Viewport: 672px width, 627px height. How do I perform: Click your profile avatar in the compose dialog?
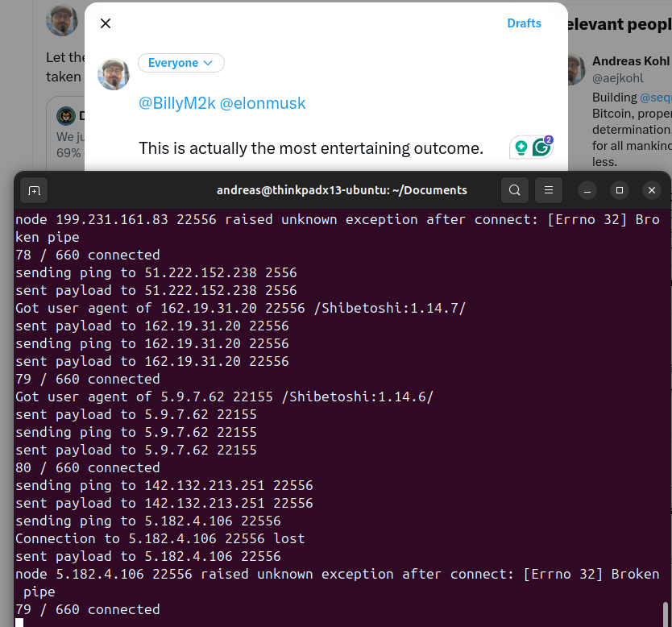point(114,74)
